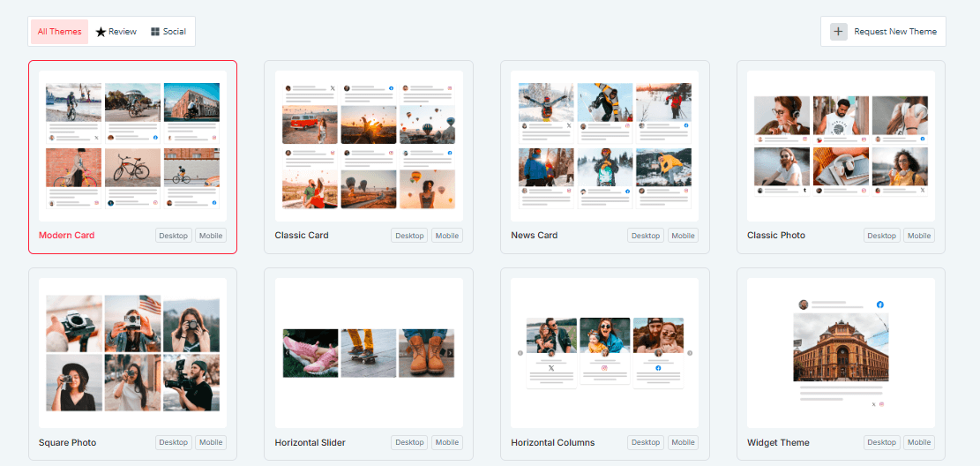Choose Desktop view for Square Photo
980x466 pixels.
(174, 442)
